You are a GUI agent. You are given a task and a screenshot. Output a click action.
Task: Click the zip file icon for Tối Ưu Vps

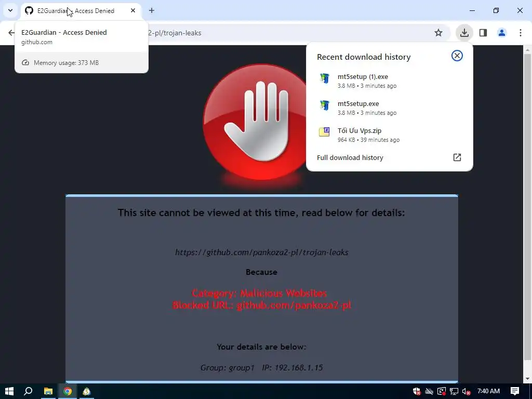pyautogui.click(x=324, y=131)
